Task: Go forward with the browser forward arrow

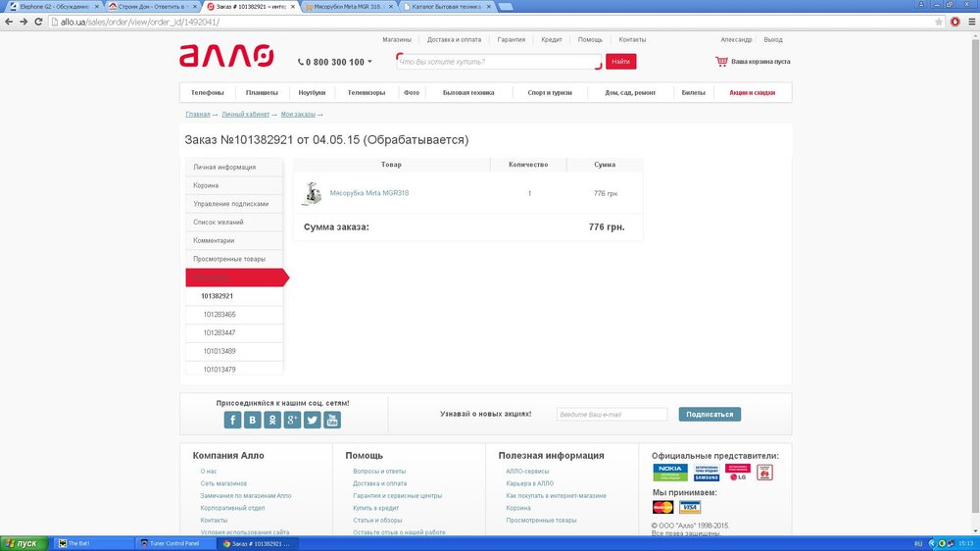Action: 24,22
